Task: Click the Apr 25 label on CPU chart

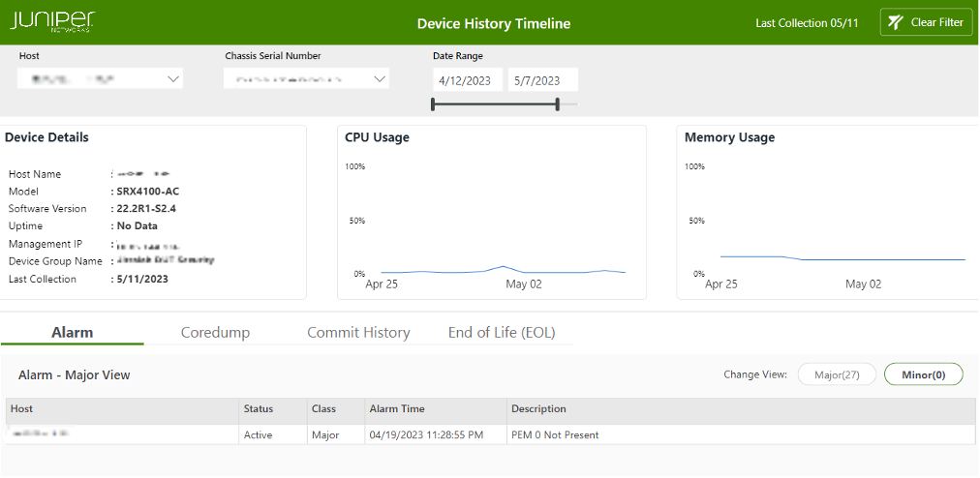Action: (382, 284)
